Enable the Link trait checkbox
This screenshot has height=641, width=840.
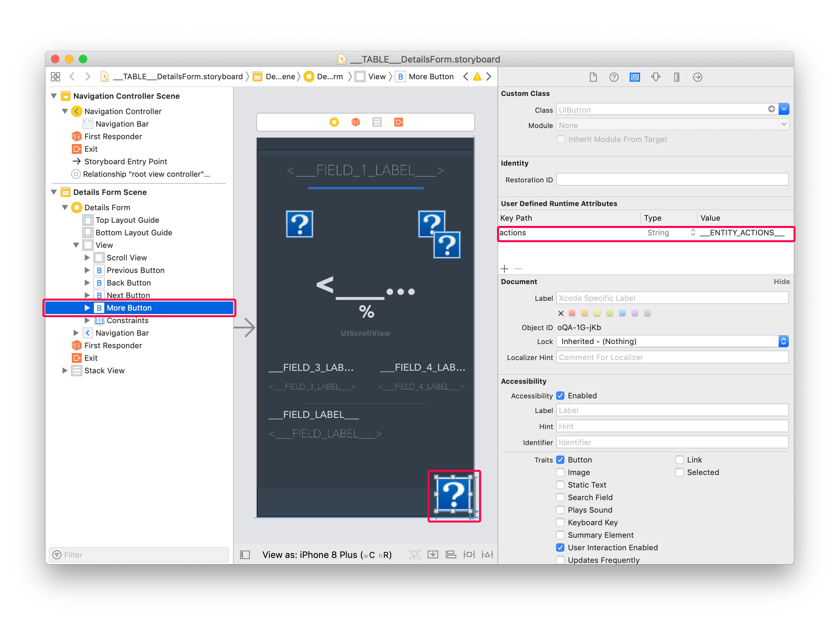[679, 460]
